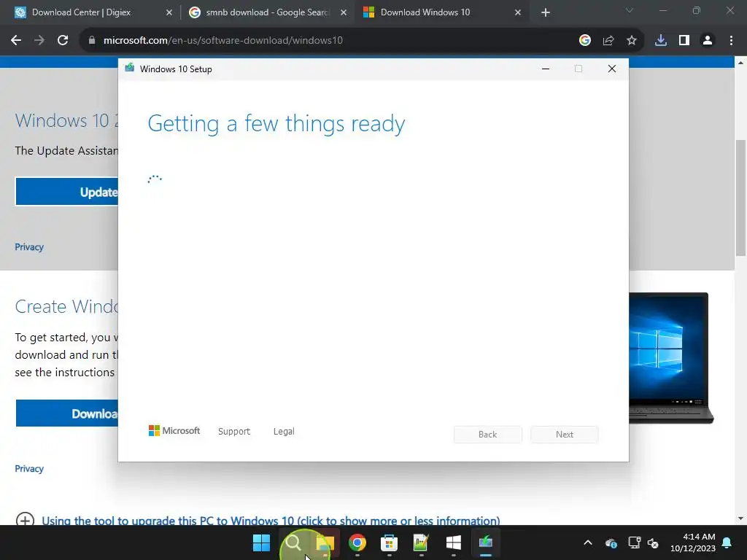Open the Legal link in Setup

(284, 431)
